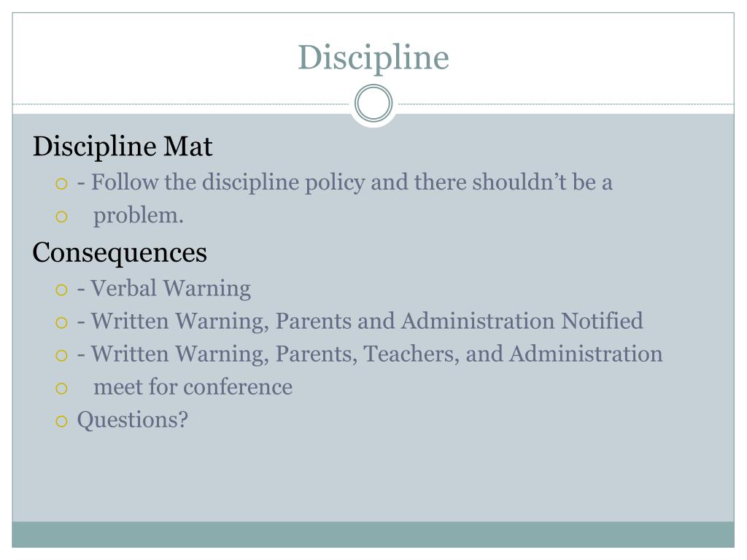
Task: Click the bullet before Questions?
Action: pyautogui.click(x=61, y=421)
